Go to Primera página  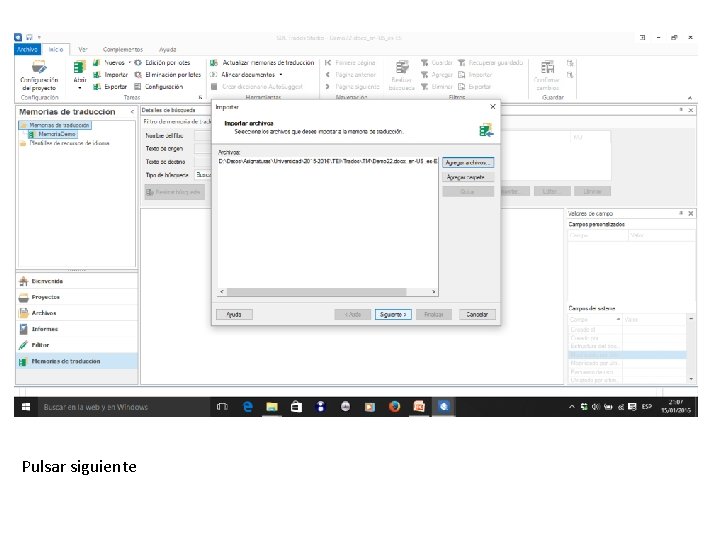[350, 62]
